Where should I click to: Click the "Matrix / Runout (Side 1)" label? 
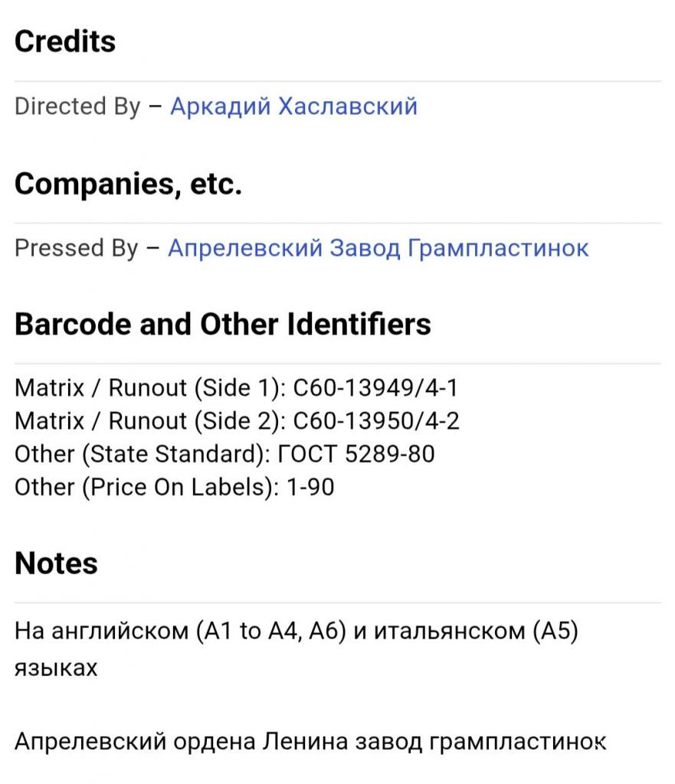149,388
